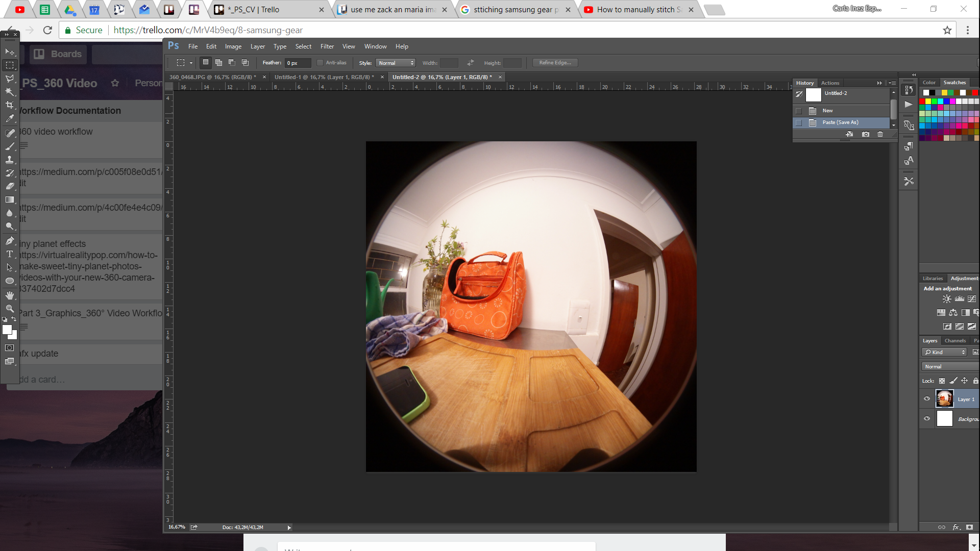Screen dimensions: 980x551
Task: Select the Magic Wand tool
Action: pos(10,92)
